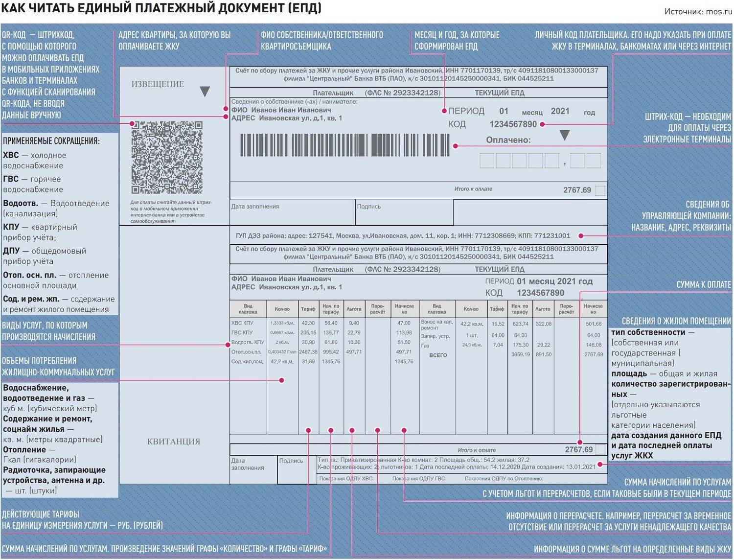The width and height of the screenshot is (734, 560).
Task: Click the СВЕДЕНИЯ О ЖИЛОМ ПОМЕЩЕНИИ heading
Action: (676, 321)
